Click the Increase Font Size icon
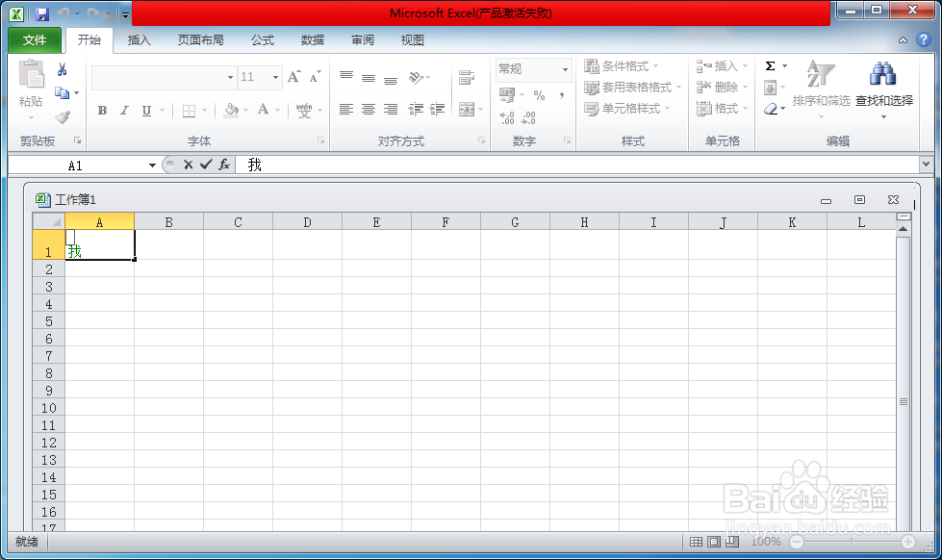 (293, 77)
